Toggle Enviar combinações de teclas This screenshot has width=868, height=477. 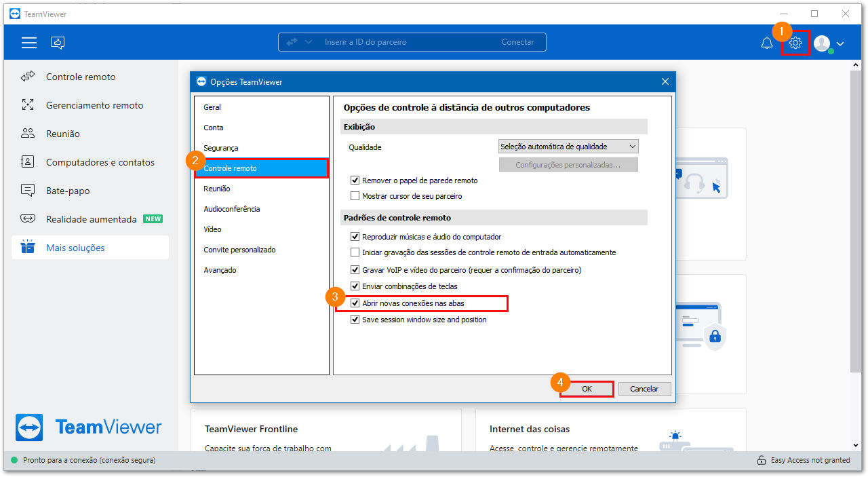[x=355, y=286]
